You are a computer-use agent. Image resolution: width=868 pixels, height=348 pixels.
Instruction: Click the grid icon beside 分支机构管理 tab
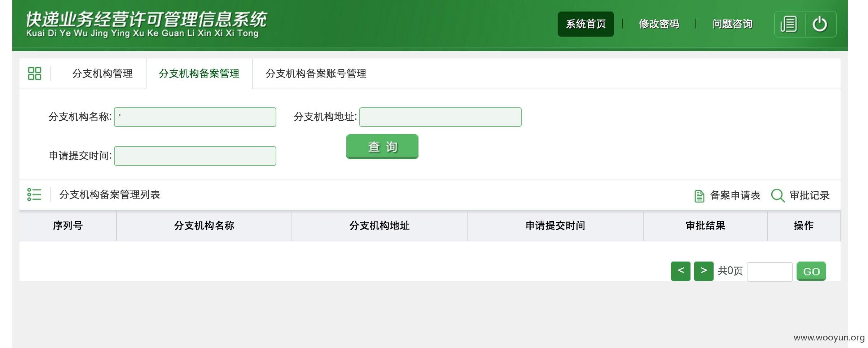pyautogui.click(x=35, y=73)
